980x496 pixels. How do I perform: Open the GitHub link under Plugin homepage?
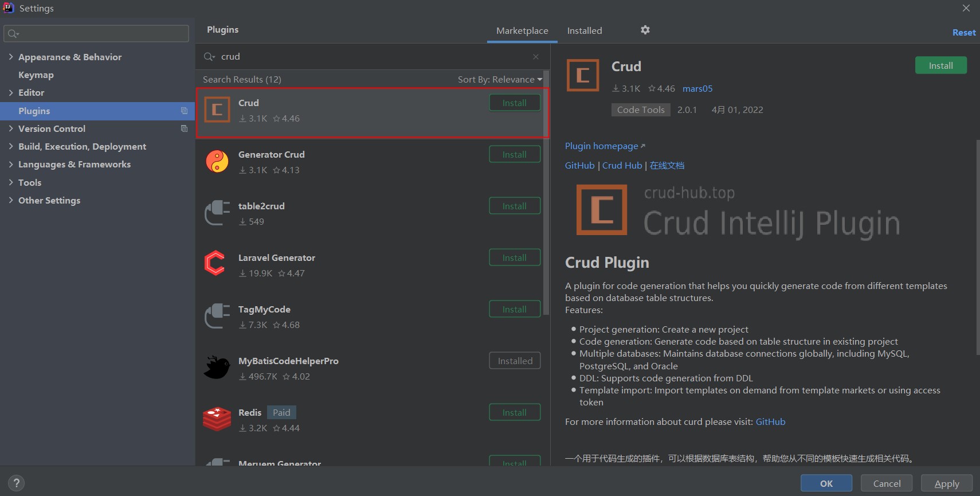tap(580, 165)
